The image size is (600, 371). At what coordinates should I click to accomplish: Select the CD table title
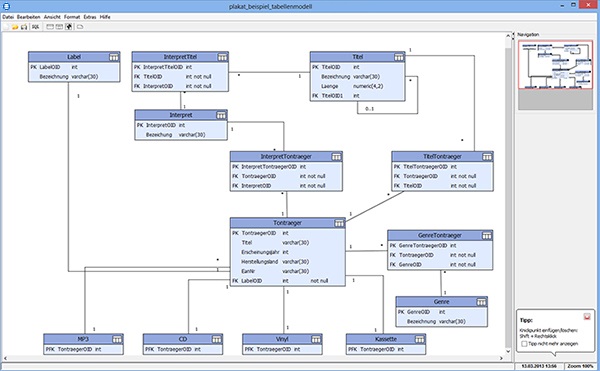[183, 339]
